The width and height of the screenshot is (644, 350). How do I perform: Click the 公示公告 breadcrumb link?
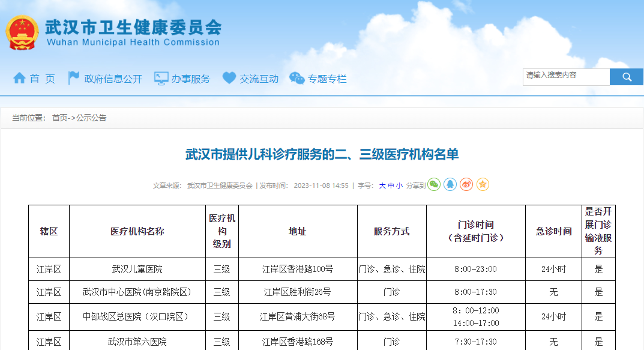pos(90,118)
